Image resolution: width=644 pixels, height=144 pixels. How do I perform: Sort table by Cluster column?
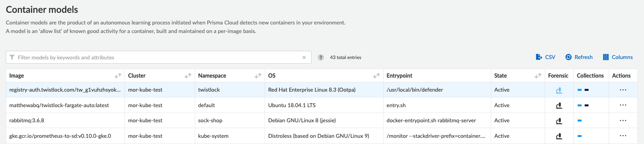188,76
